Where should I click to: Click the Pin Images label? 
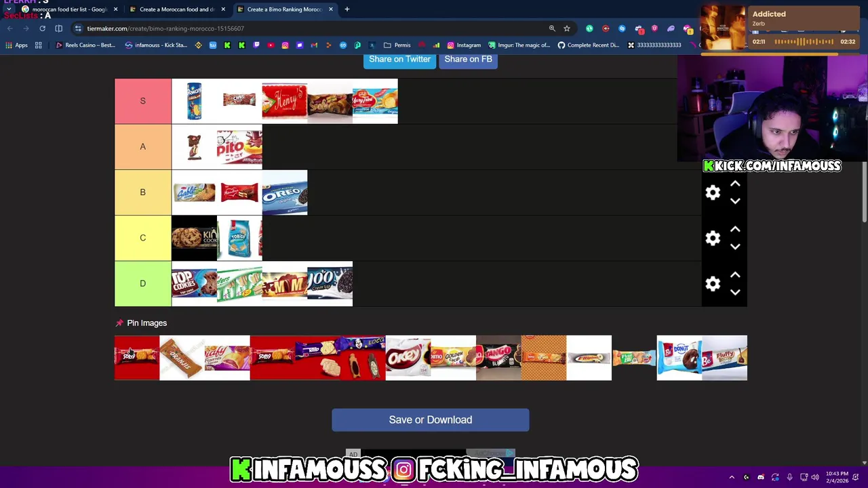click(146, 323)
